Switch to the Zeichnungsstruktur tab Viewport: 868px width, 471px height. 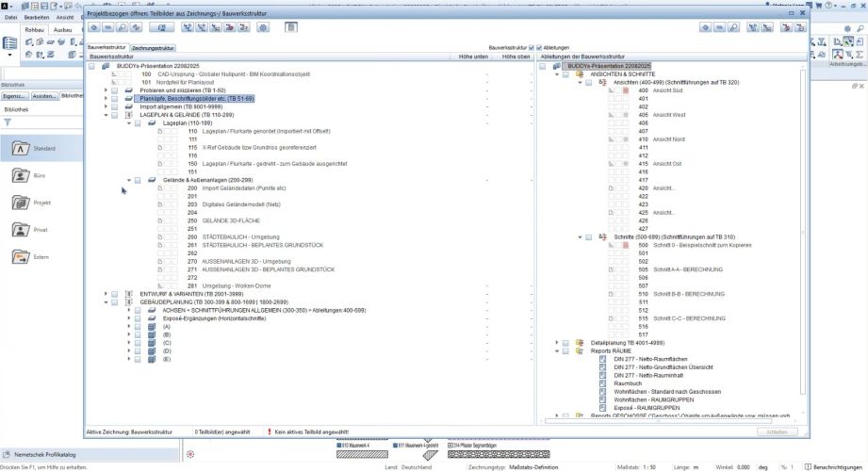coord(153,47)
